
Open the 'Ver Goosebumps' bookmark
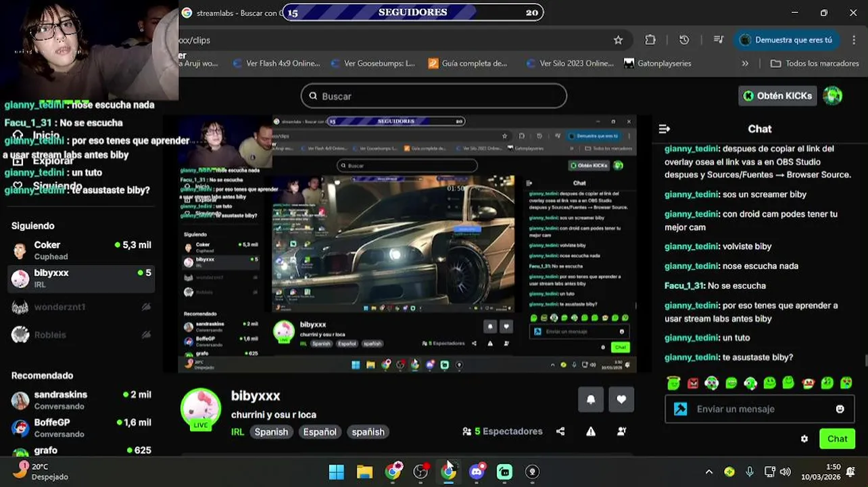373,63
